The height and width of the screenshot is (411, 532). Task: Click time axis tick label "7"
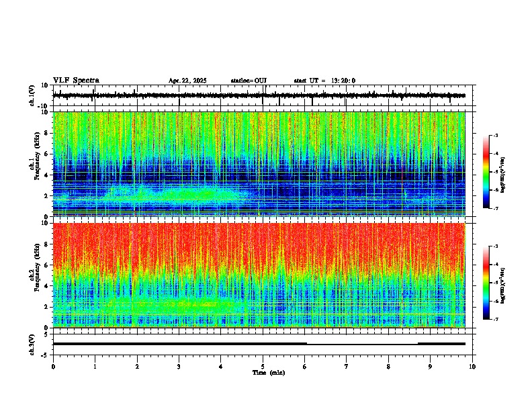[x=347, y=367]
